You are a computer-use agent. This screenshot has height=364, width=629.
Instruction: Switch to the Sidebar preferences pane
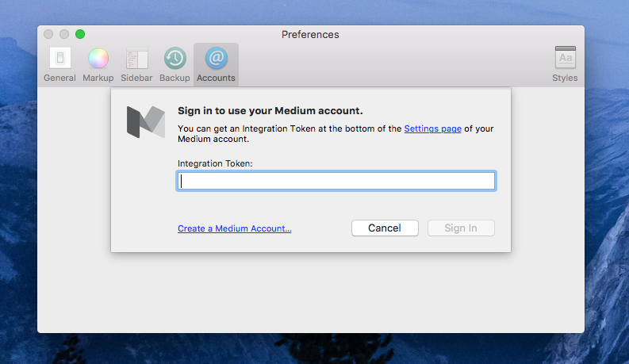136,64
